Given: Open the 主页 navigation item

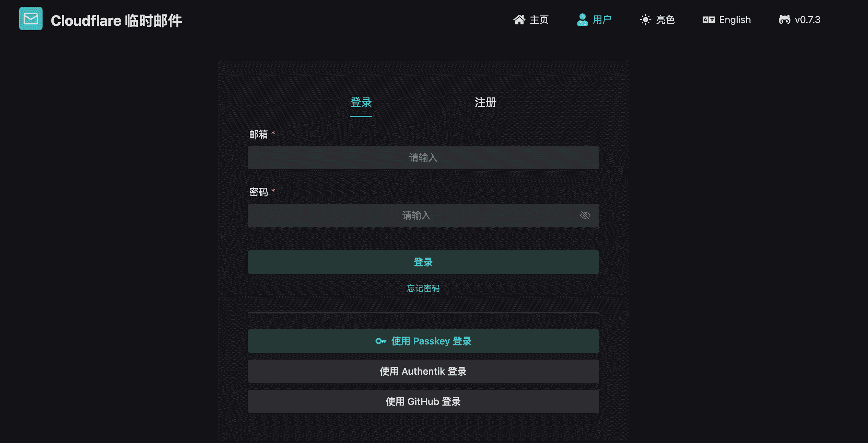Looking at the screenshot, I should (x=539, y=20).
